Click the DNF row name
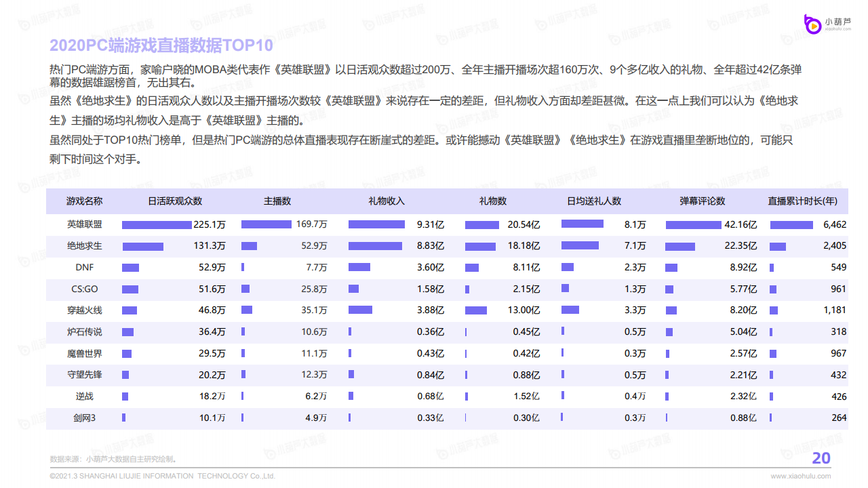The height and width of the screenshot is (488, 868). 84,267
